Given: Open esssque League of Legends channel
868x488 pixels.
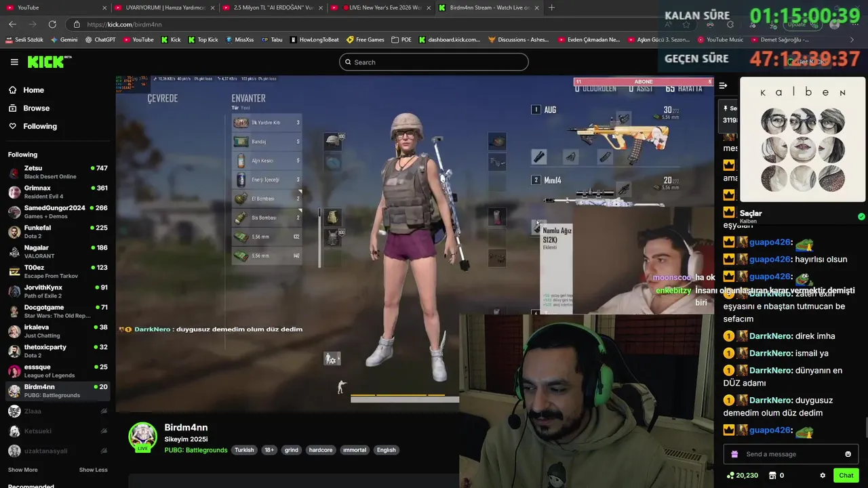Looking at the screenshot, I should [x=58, y=371].
